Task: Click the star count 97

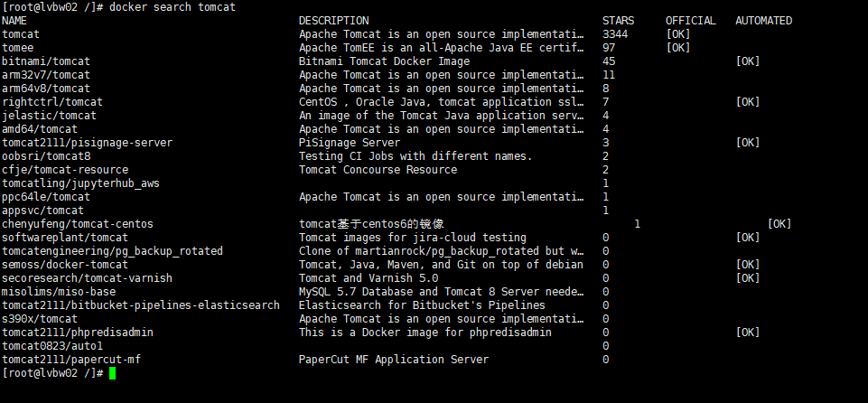Action: (609, 48)
